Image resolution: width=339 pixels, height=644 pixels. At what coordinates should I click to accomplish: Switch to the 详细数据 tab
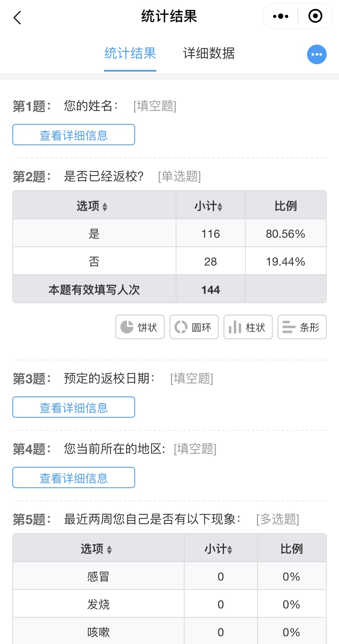click(x=209, y=54)
